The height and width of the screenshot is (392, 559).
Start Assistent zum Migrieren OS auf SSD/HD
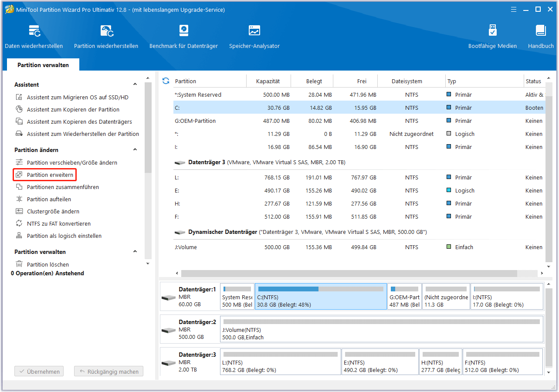78,98
